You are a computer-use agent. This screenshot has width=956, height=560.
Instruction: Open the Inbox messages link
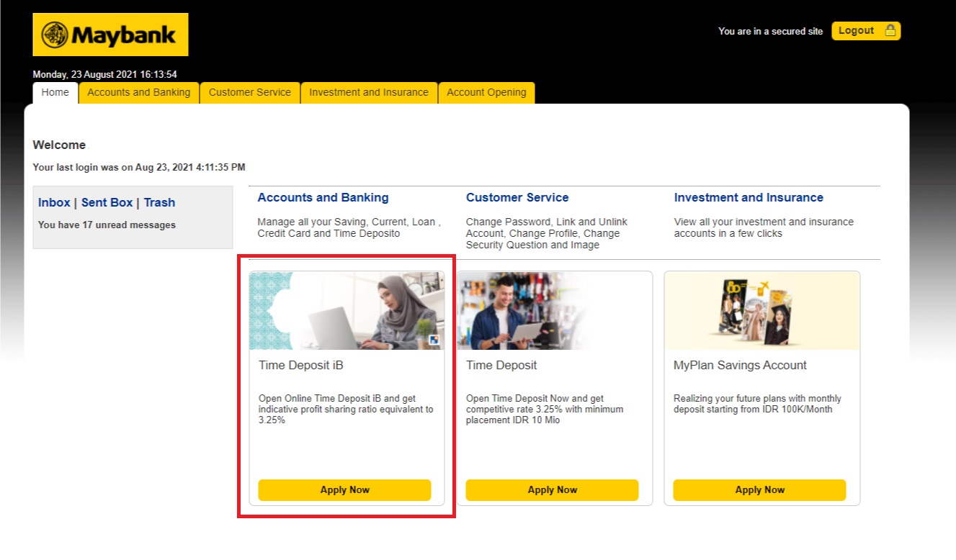point(54,203)
